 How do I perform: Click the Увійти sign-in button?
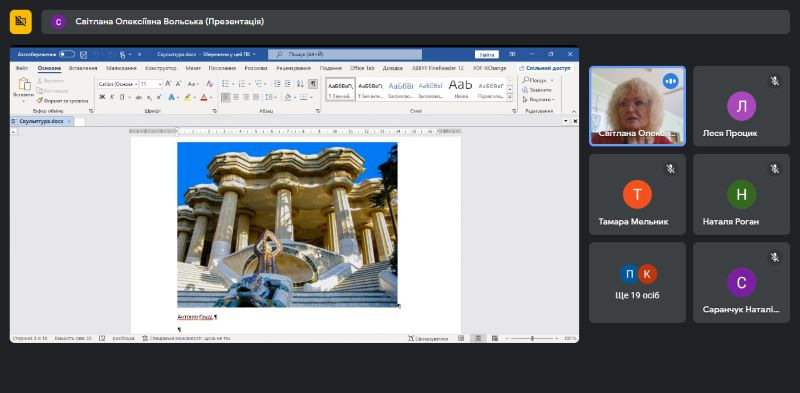(x=486, y=54)
